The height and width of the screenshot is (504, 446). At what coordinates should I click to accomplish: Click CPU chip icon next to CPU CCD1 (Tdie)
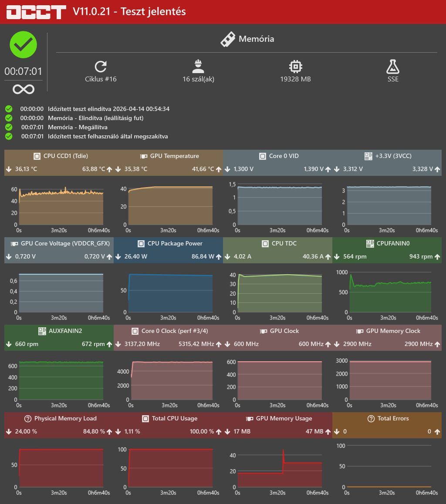tap(37, 156)
